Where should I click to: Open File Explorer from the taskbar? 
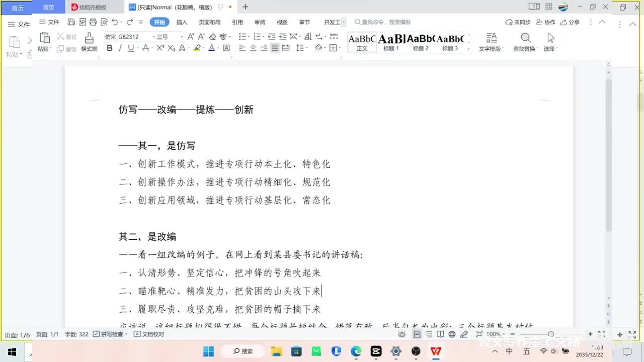coord(276,351)
